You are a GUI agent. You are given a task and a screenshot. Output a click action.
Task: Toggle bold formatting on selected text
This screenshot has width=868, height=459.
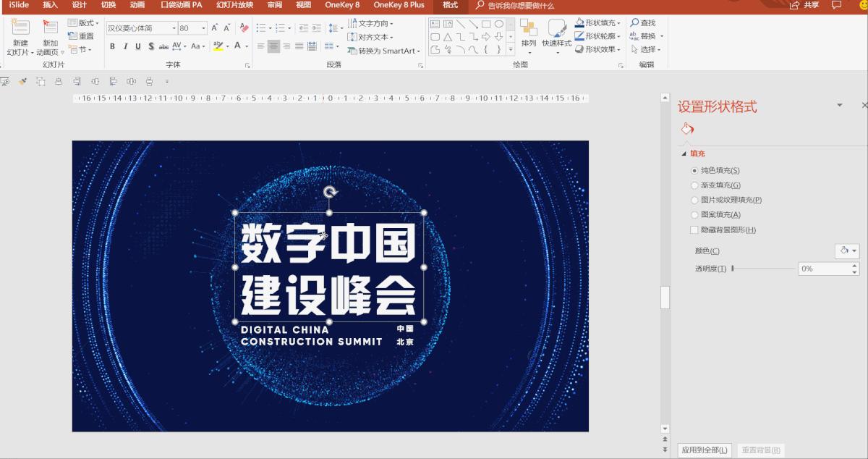point(113,45)
